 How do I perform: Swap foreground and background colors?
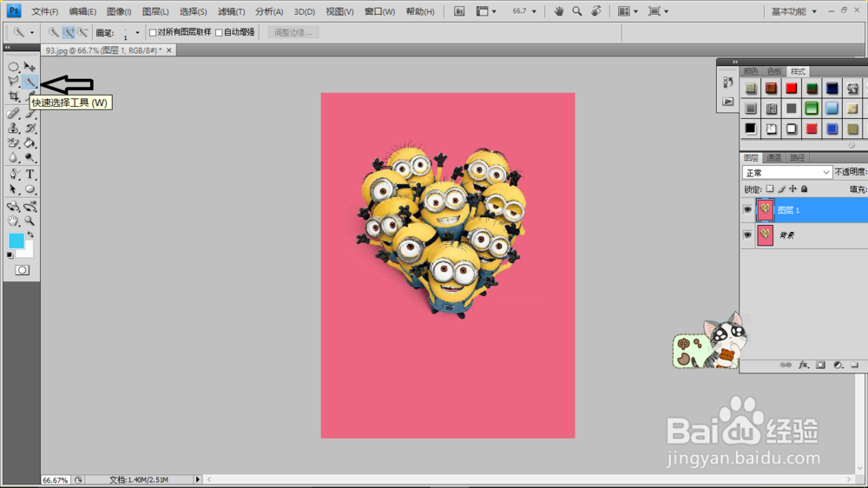[x=30, y=235]
